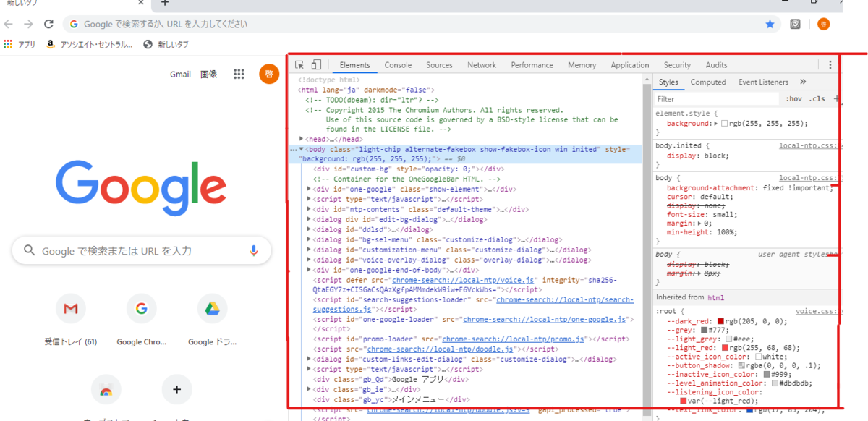Screen dimensions: 868x421
Task: Expand the dialog id customization-menu node
Action: (x=310, y=250)
